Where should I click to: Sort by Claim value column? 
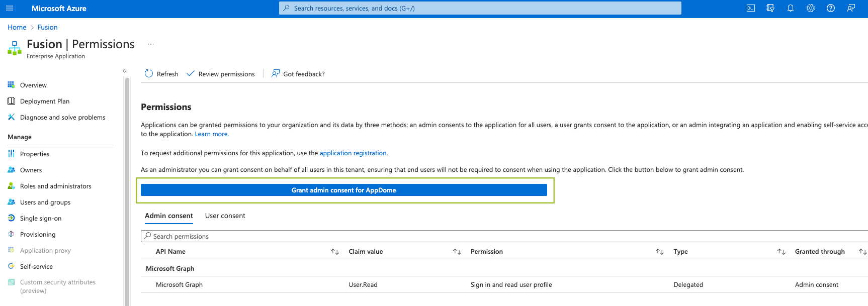[x=457, y=252]
